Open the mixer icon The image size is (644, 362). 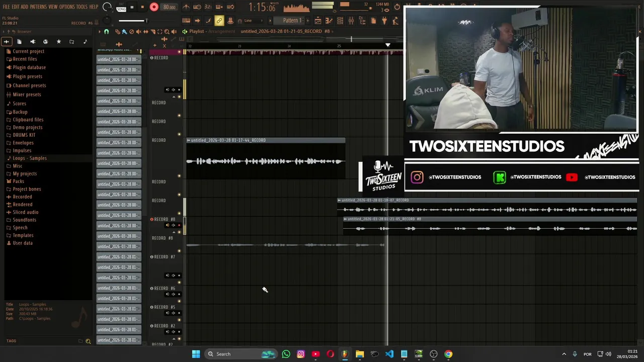coord(351,21)
